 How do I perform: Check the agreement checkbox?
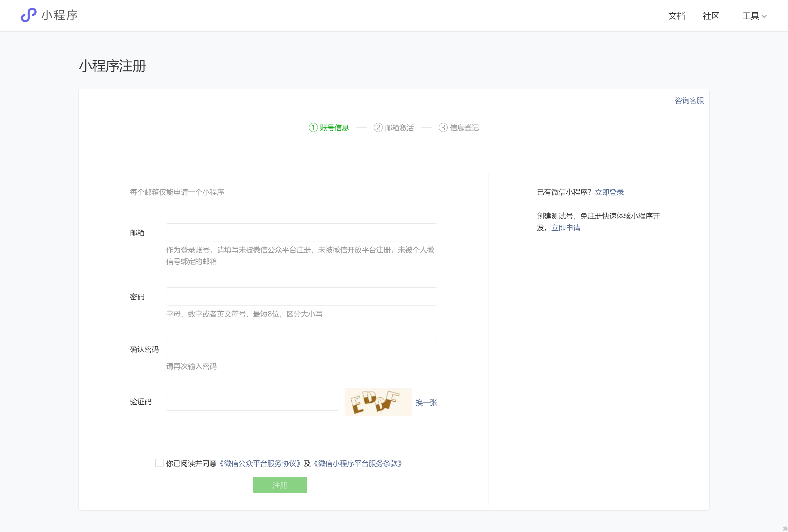coord(159,463)
